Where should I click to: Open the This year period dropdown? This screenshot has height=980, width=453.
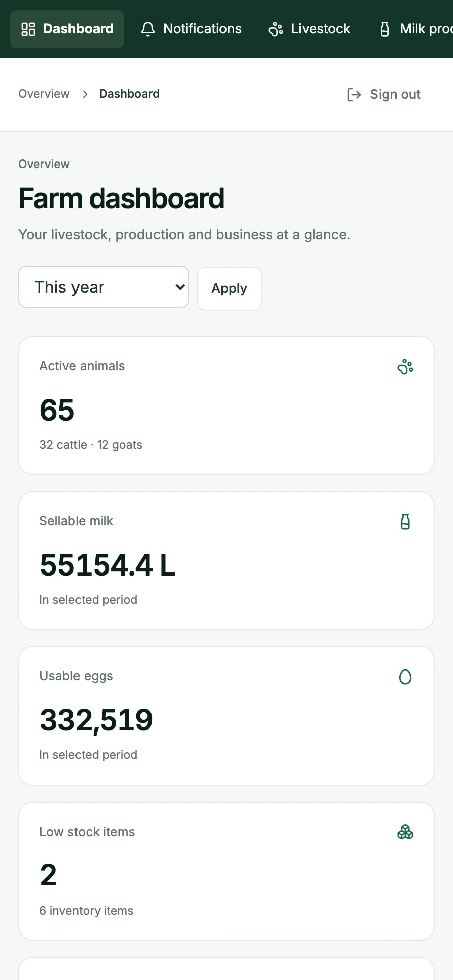[104, 287]
